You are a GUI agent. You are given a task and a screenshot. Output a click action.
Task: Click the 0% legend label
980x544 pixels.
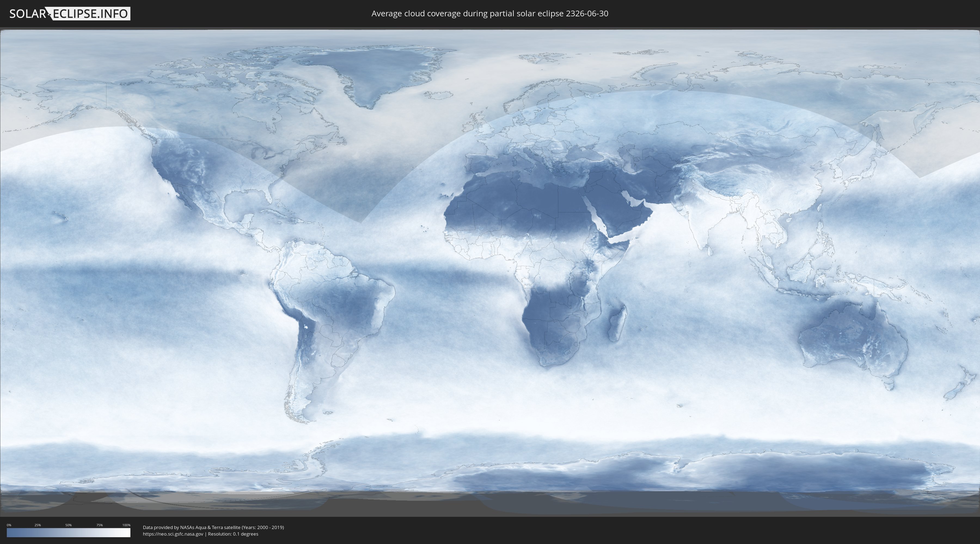(9, 525)
